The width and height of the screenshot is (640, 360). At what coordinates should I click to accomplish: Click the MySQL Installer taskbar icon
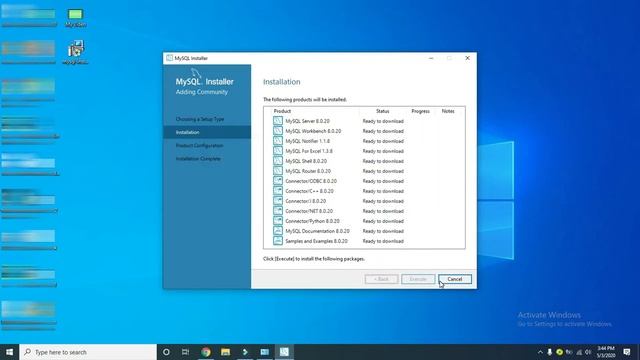coord(284,352)
